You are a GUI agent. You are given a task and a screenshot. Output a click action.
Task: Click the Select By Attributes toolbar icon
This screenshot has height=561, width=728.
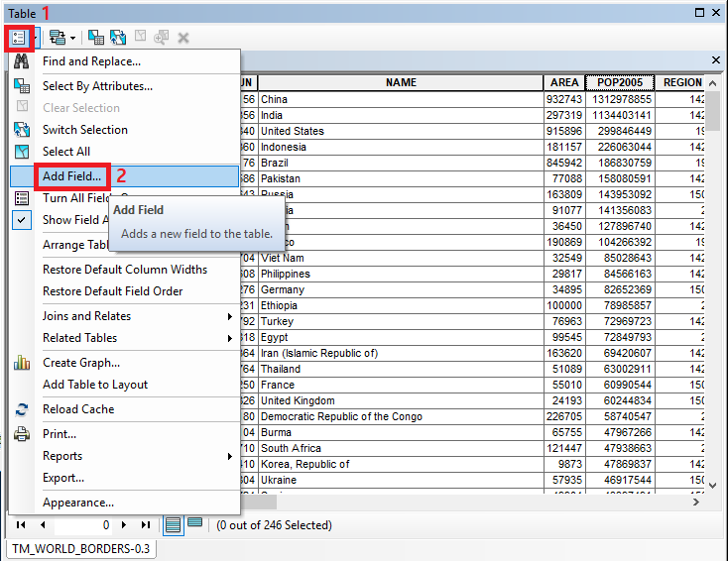[x=96, y=37]
